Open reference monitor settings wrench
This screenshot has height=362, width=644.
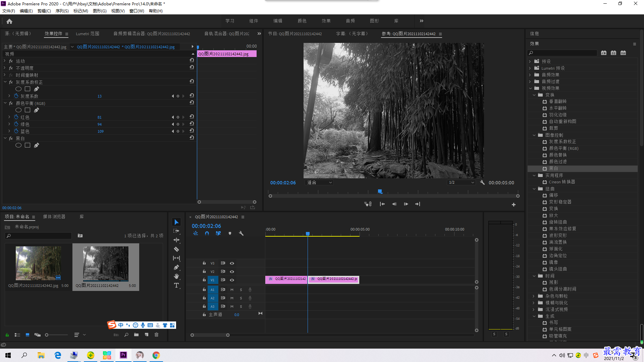(x=482, y=183)
